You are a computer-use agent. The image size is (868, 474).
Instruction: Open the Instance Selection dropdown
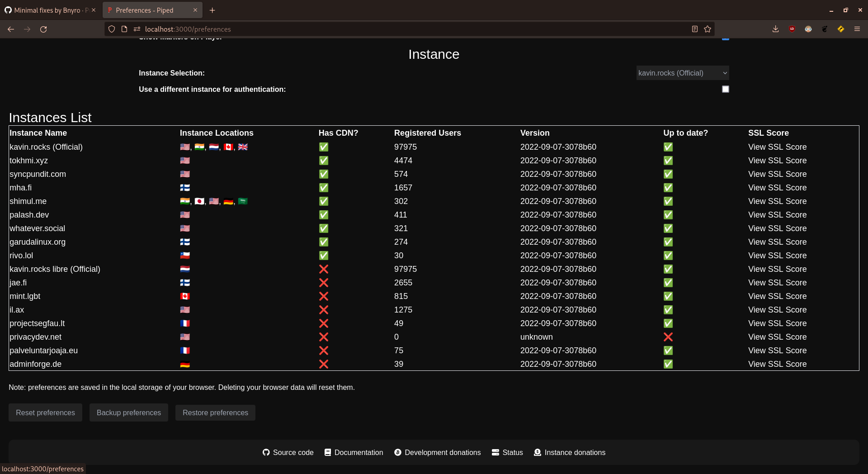tap(683, 73)
